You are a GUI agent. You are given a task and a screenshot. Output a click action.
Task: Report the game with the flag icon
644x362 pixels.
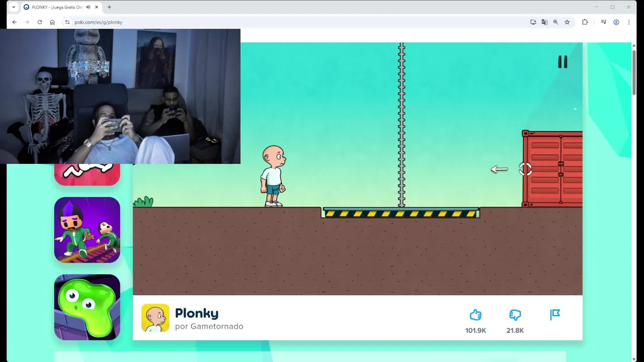[x=555, y=315]
